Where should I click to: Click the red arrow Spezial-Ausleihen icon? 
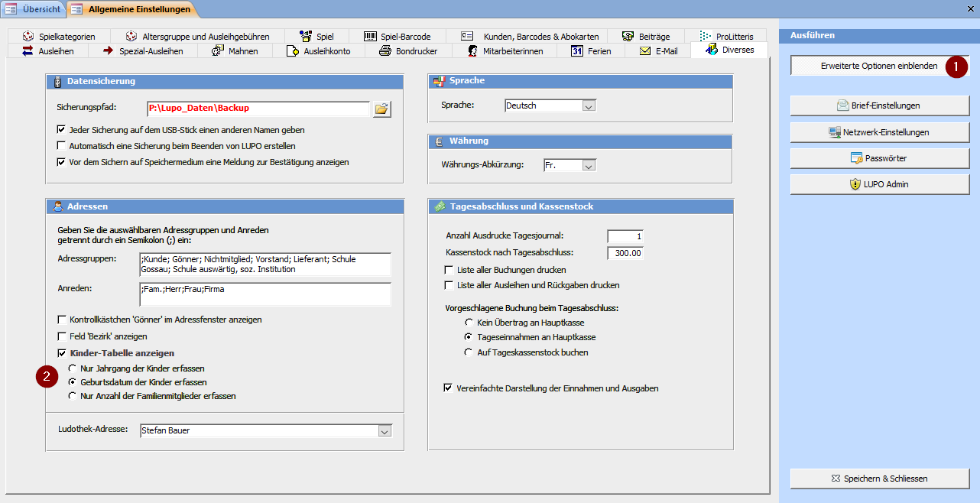(x=108, y=51)
